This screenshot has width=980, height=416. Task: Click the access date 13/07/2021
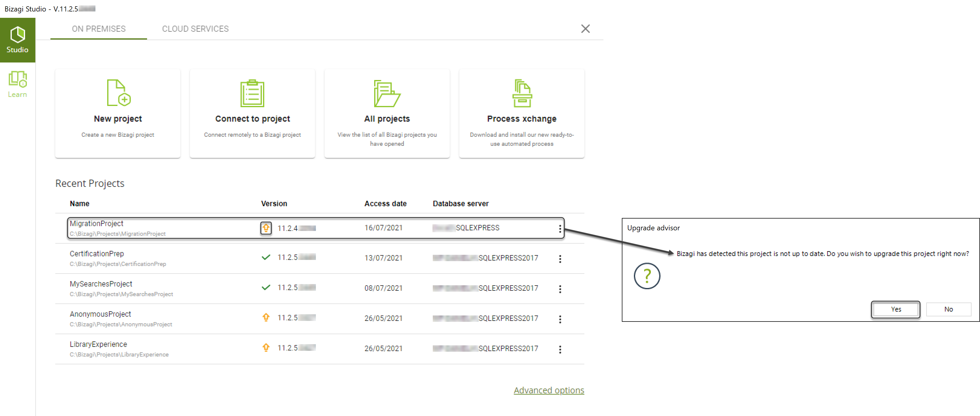coord(384,258)
